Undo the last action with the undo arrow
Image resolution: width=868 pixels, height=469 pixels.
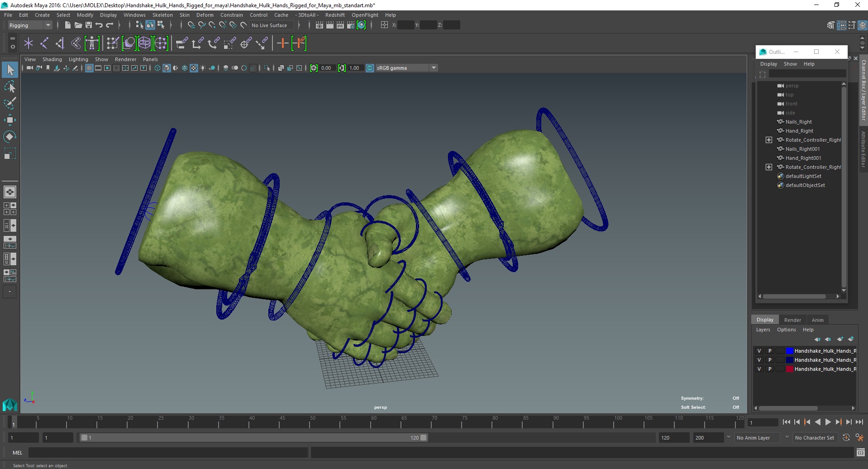[x=99, y=25]
